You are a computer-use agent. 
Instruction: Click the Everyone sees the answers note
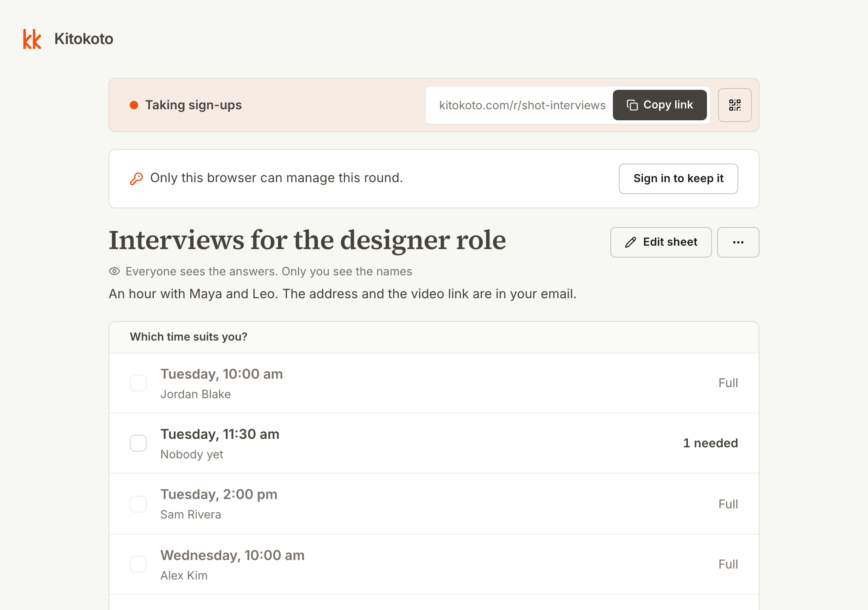[x=269, y=272]
